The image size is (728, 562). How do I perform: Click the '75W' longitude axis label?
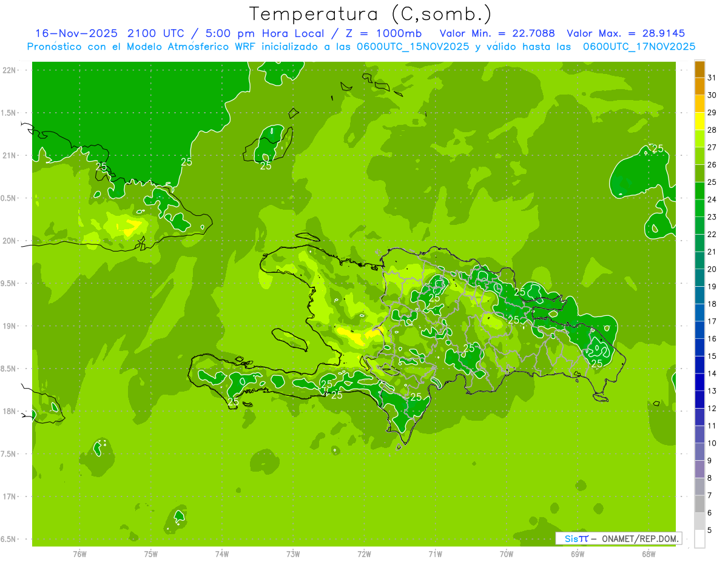coord(150,554)
